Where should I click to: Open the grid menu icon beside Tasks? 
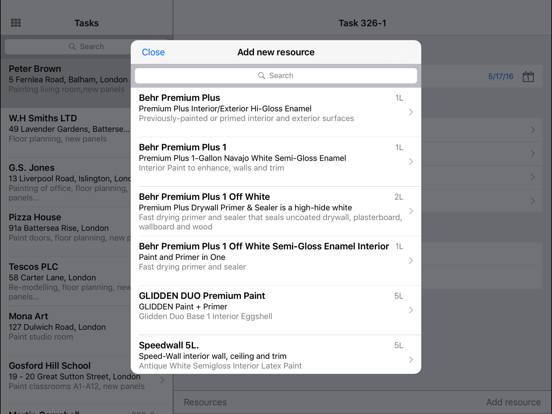(x=16, y=23)
